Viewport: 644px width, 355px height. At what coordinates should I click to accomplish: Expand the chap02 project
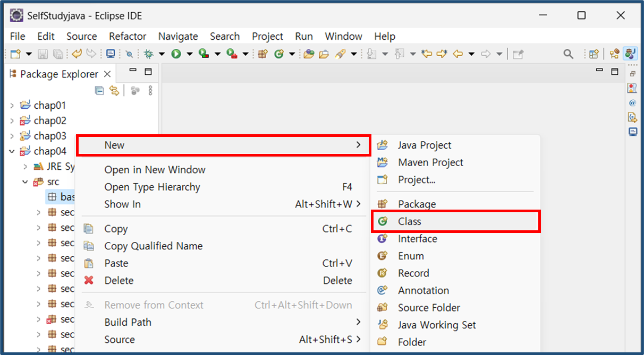[12, 121]
